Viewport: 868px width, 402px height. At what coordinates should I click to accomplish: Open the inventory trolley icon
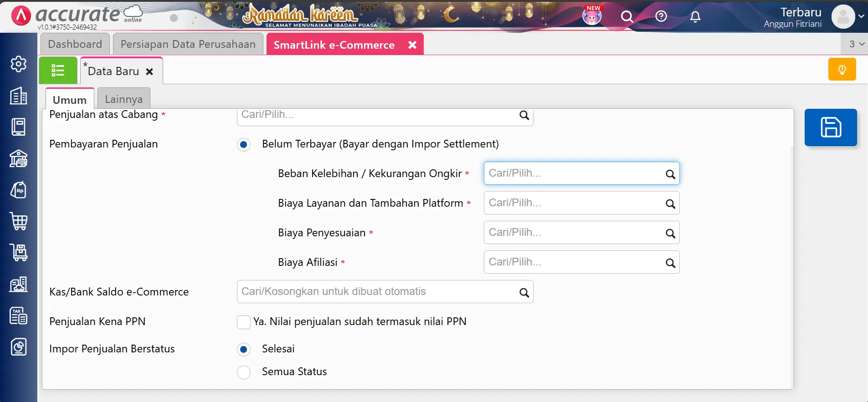click(19, 253)
